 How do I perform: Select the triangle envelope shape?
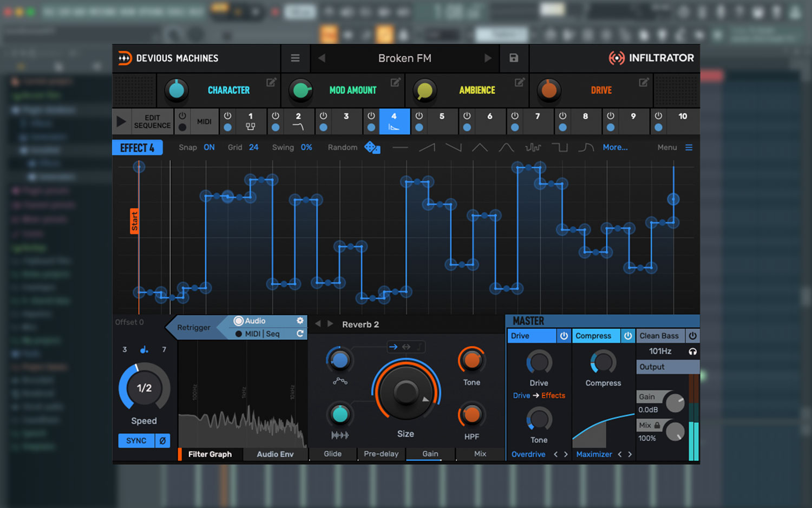[x=480, y=147]
